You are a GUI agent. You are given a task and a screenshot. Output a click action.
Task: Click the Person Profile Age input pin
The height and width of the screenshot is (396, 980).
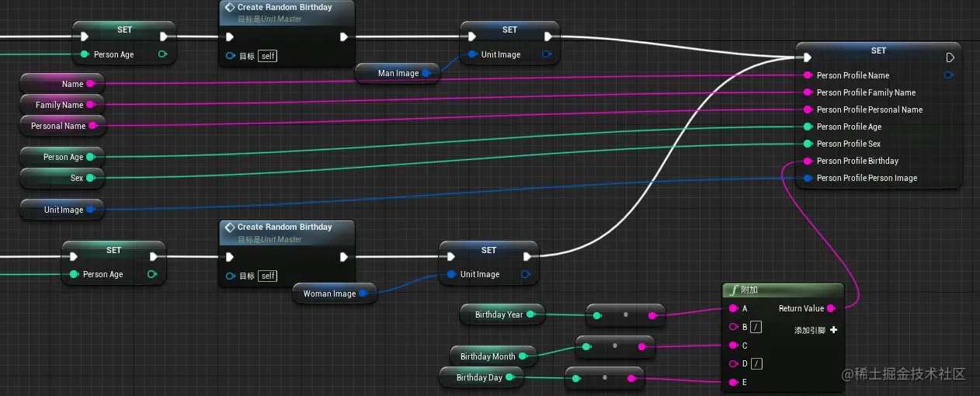tap(808, 127)
